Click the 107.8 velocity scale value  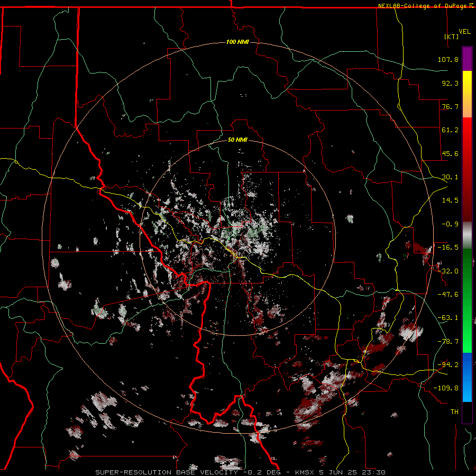pyautogui.click(x=448, y=59)
